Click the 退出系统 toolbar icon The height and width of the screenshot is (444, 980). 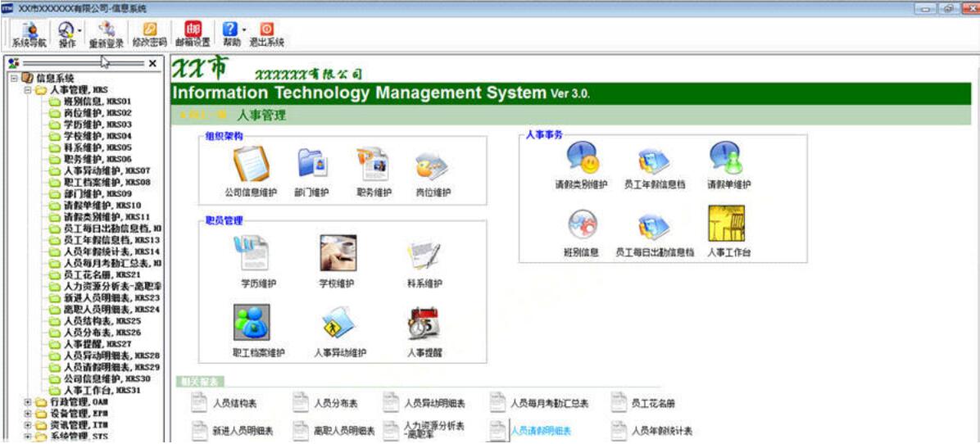tap(267, 34)
